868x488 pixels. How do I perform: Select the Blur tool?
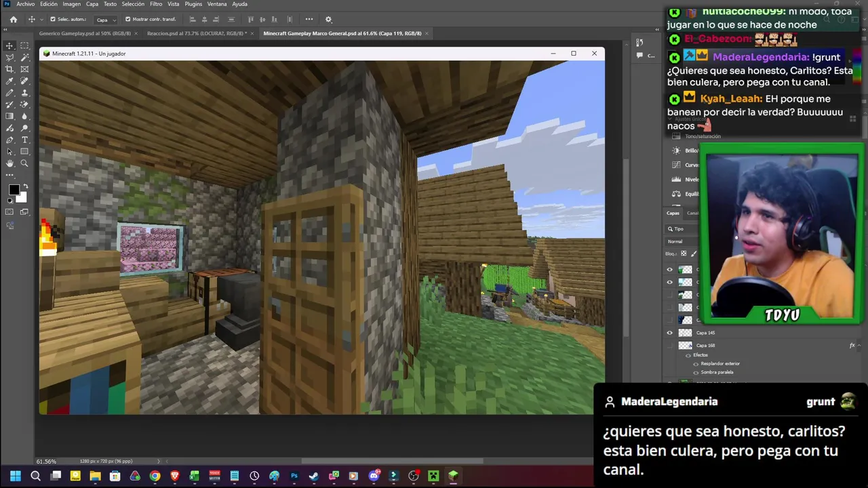pos(24,116)
